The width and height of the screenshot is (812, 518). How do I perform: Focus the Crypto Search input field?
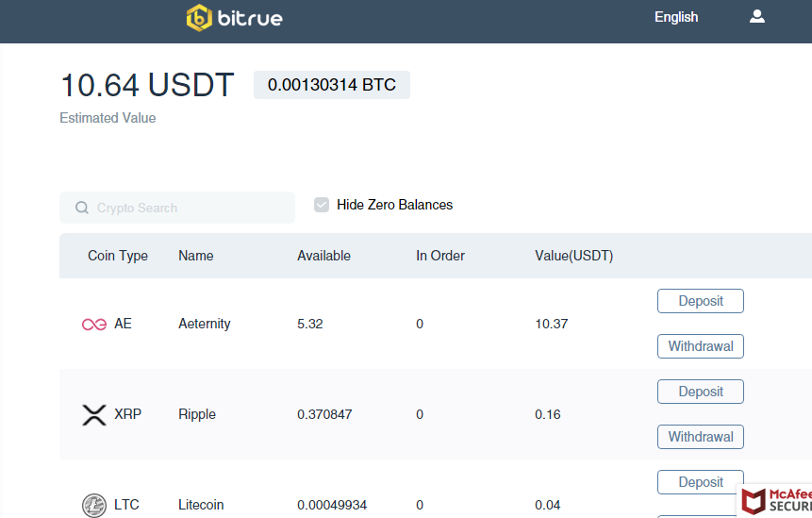coord(177,208)
